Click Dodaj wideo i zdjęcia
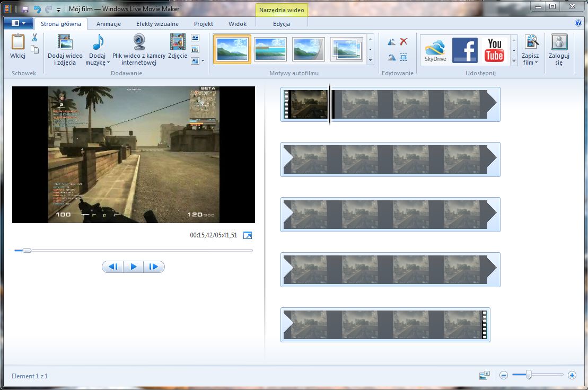The image size is (588, 390). (65, 49)
